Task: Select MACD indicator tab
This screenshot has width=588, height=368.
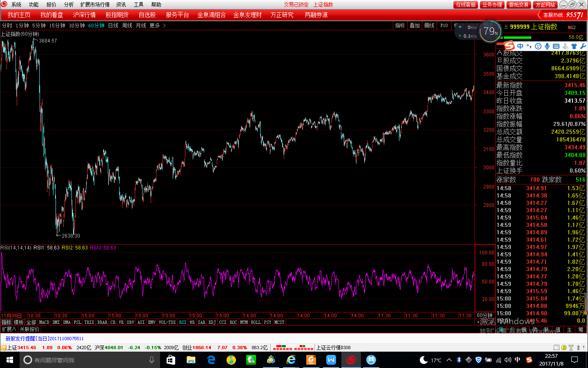Action: [44, 322]
